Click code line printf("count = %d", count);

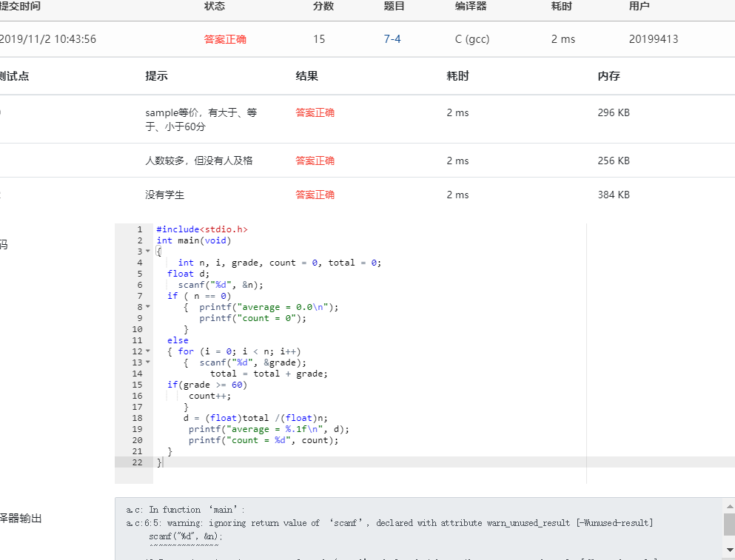point(264,440)
